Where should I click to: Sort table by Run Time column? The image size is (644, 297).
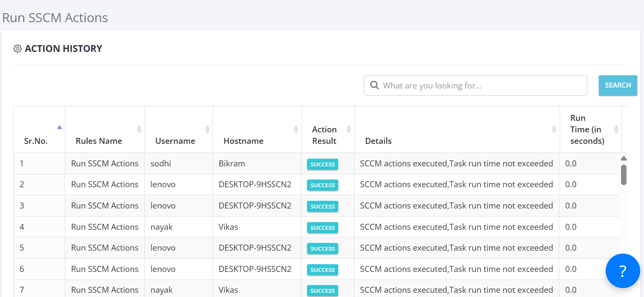[x=591, y=129]
